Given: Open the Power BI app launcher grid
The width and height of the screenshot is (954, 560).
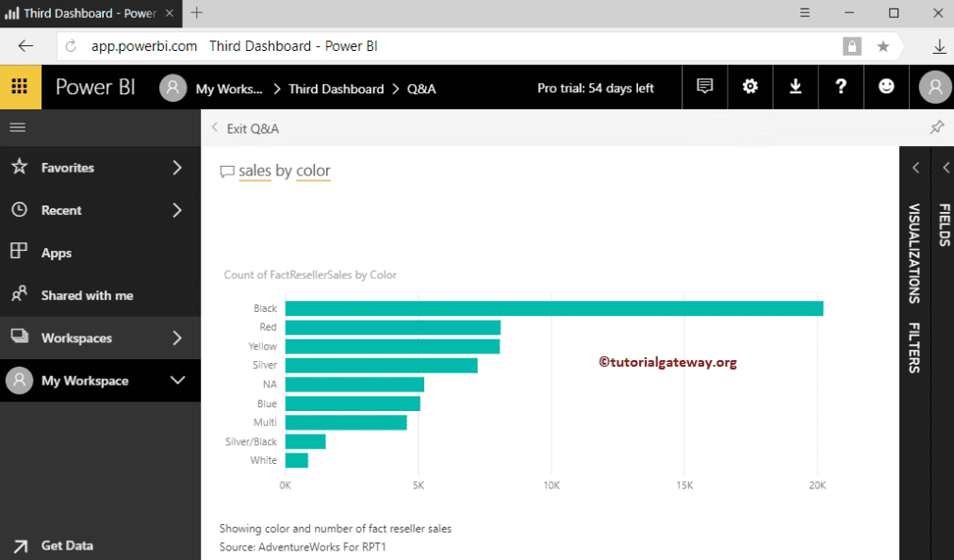Looking at the screenshot, I should (x=19, y=86).
